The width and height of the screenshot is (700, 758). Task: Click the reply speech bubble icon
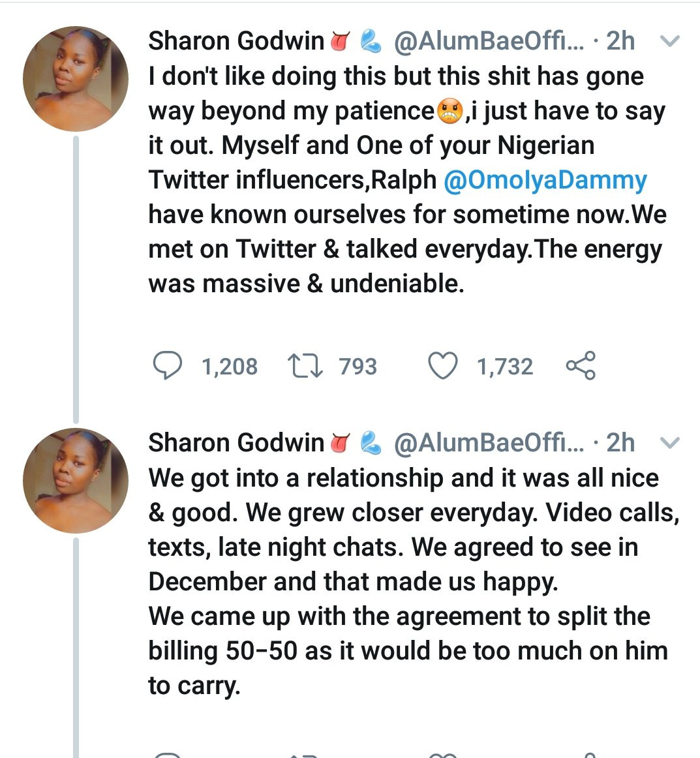pyautogui.click(x=167, y=366)
